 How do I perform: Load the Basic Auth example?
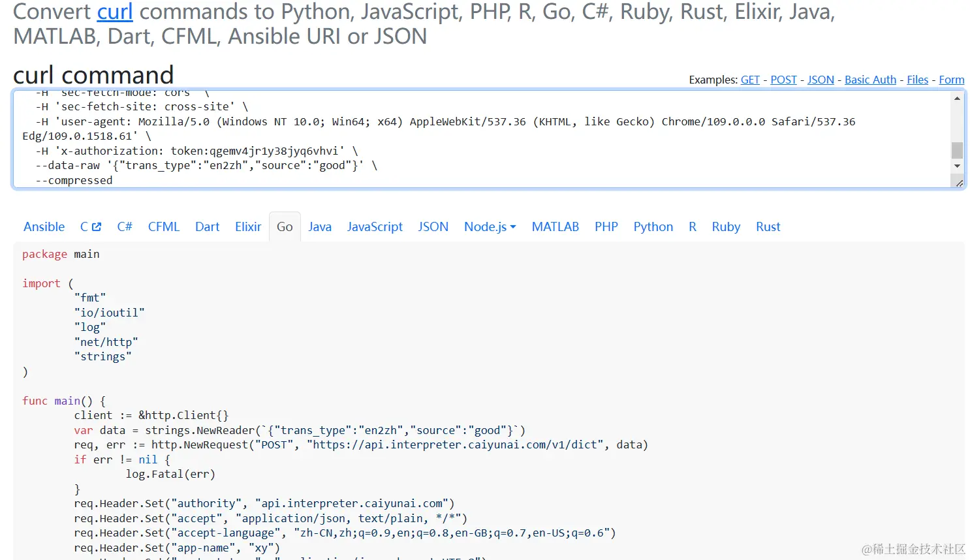[x=870, y=80]
